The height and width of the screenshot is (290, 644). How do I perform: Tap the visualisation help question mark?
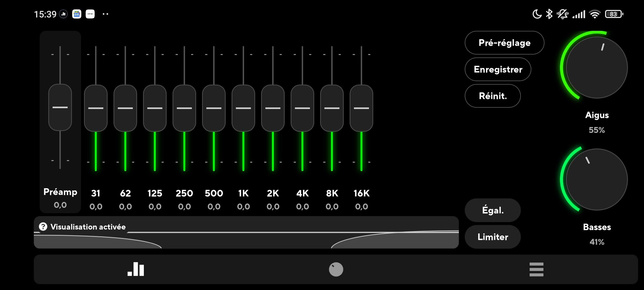43,227
